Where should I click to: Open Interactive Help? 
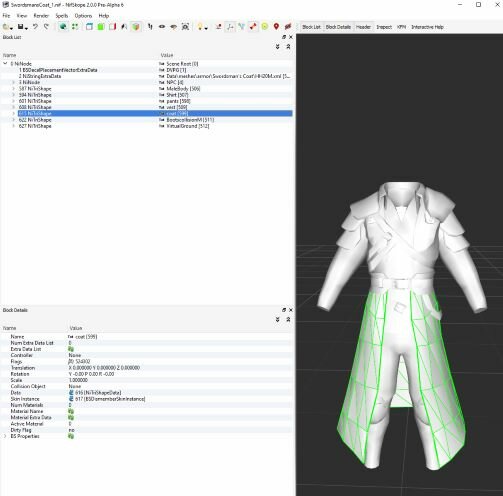click(x=427, y=27)
